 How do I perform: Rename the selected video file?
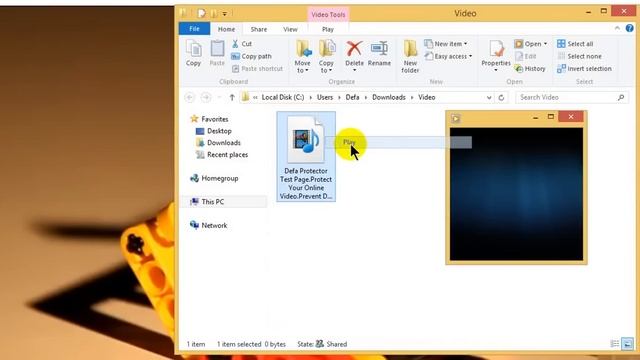[379, 53]
